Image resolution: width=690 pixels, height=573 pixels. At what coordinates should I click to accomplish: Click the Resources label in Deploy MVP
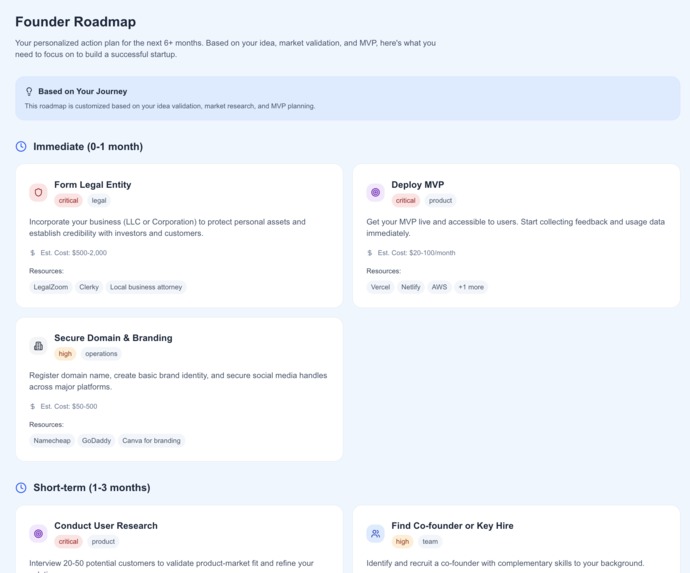[383, 271]
